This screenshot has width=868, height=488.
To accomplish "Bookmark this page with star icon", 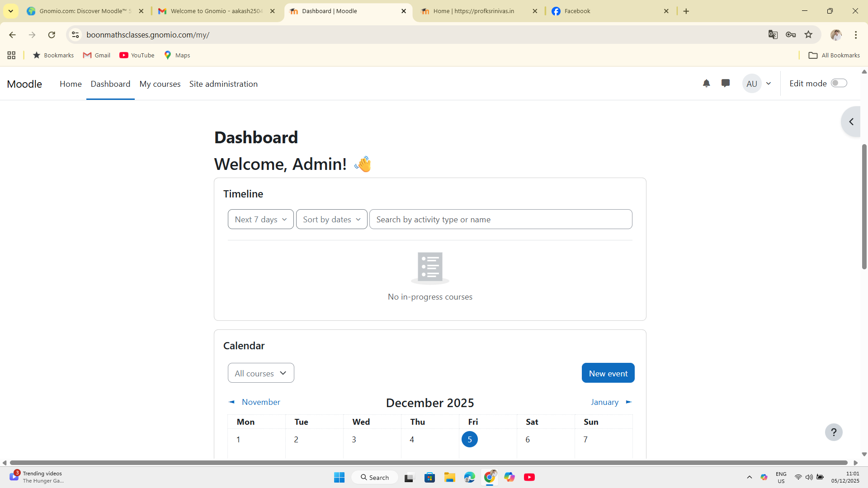I will click(x=808, y=35).
